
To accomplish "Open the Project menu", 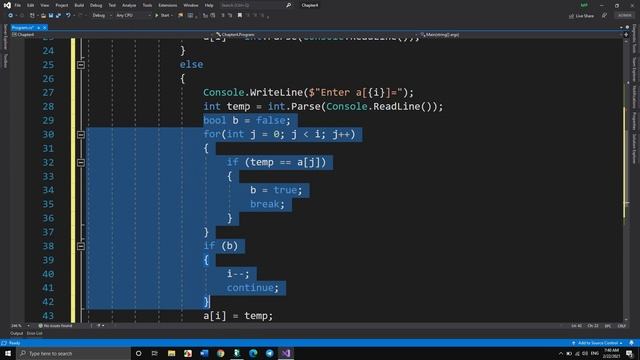I will (x=62, y=5).
